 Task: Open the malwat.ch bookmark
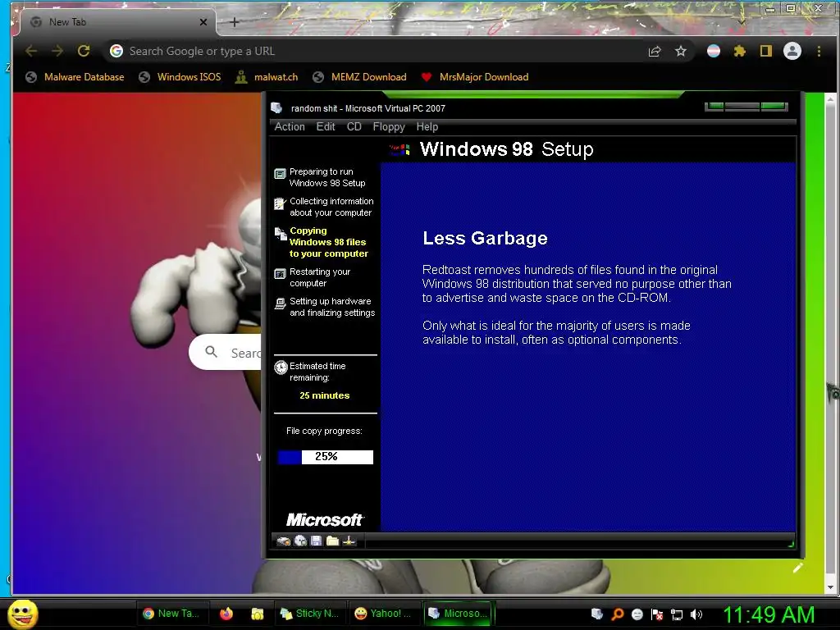(x=267, y=76)
